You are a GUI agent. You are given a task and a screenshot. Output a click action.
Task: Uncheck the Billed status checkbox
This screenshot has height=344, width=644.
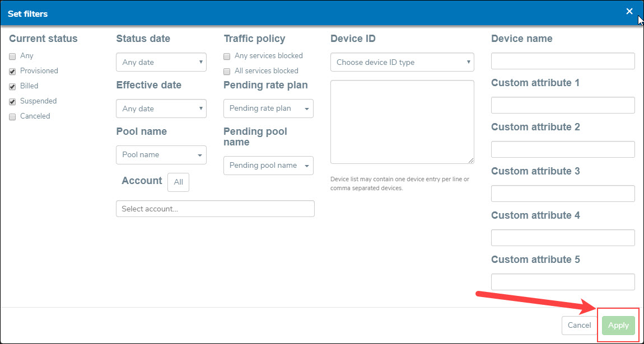[x=12, y=87]
